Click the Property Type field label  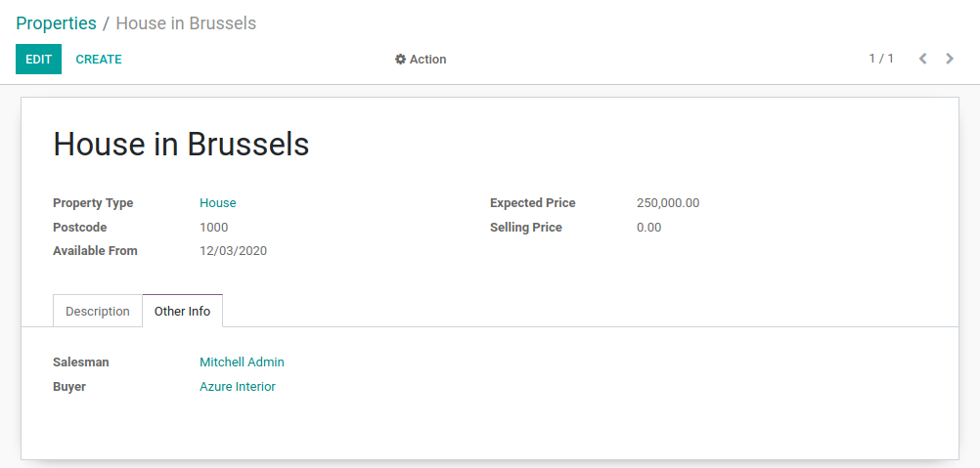point(93,203)
